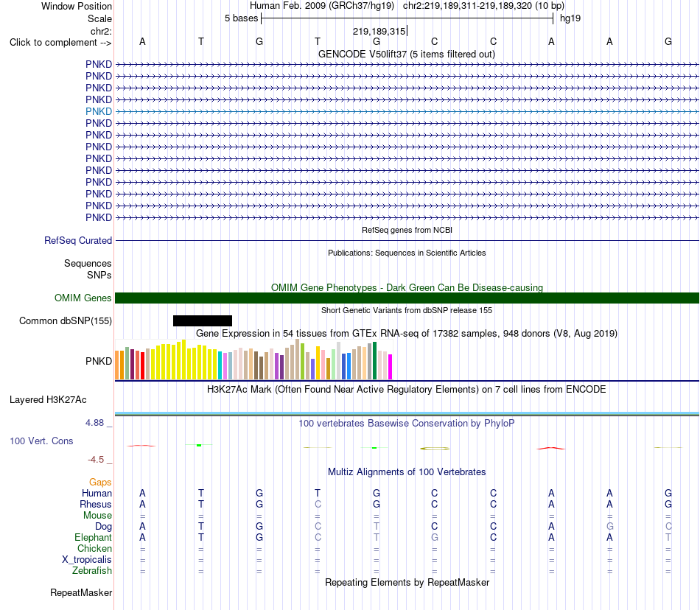Image resolution: width=700 pixels, height=610 pixels.
Task: Select the Dog species label
Action: coord(103,527)
